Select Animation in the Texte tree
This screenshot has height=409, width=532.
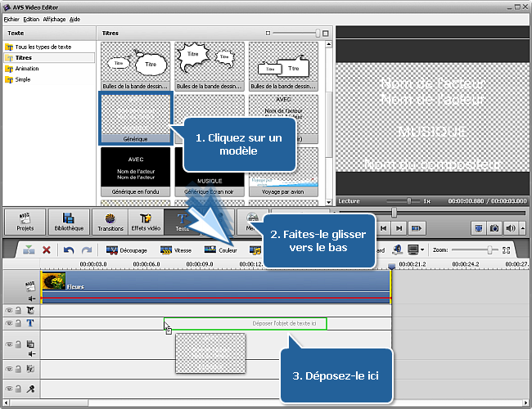(26, 69)
